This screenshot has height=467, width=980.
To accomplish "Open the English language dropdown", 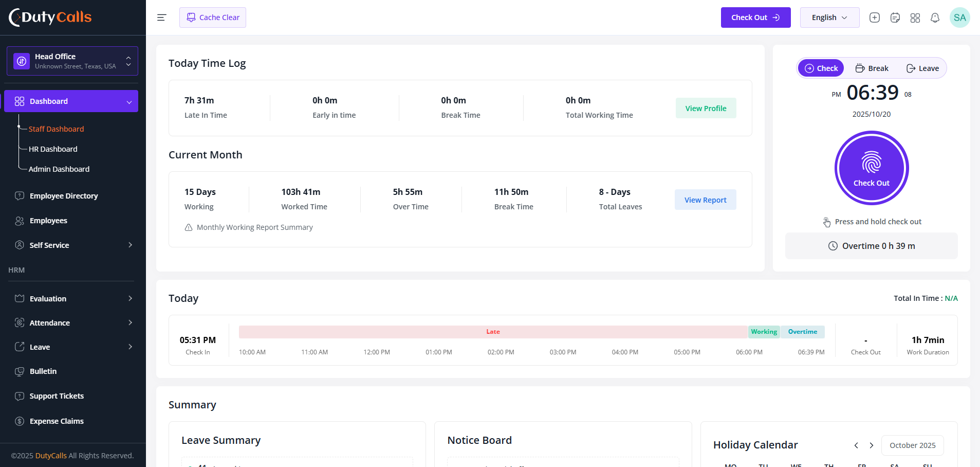I will [829, 17].
